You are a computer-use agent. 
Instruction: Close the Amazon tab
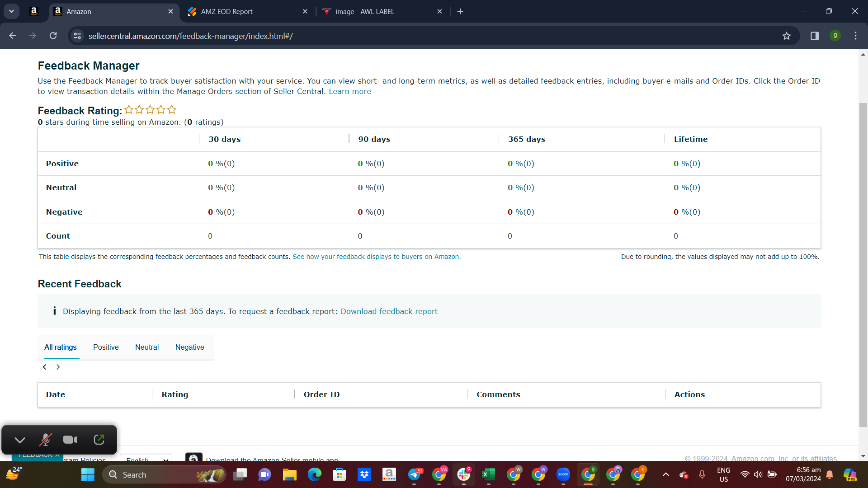[170, 11]
